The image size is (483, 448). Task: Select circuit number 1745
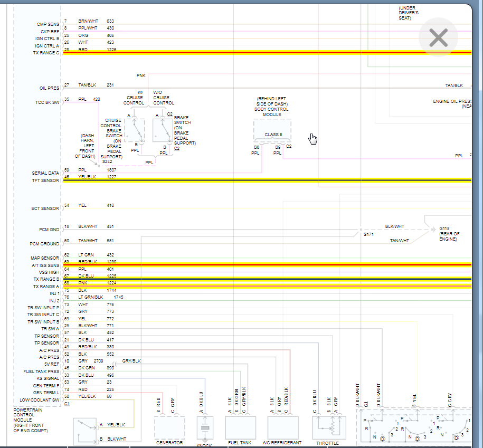[119, 297]
